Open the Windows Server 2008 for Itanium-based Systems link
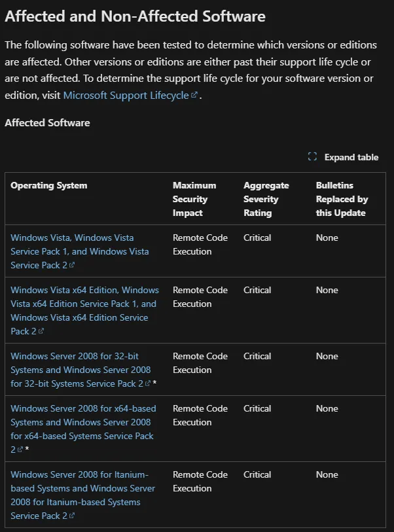The width and height of the screenshot is (394, 532). [82, 495]
